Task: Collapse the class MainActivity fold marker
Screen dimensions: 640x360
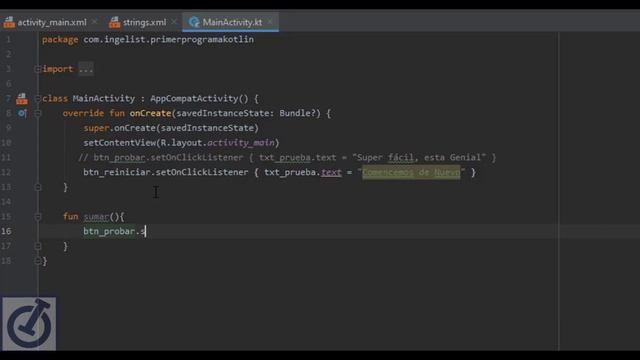Action: point(38,98)
